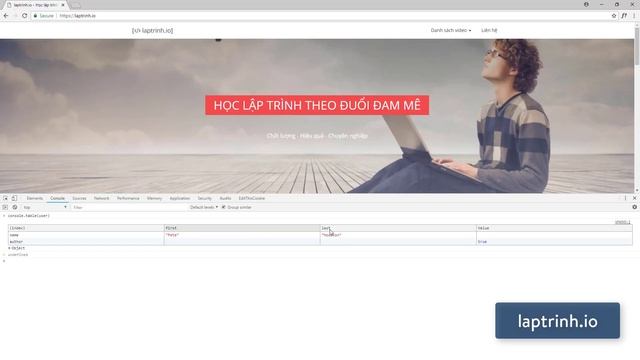
Task: Click the name row in table
Action: click(x=320, y=235)
